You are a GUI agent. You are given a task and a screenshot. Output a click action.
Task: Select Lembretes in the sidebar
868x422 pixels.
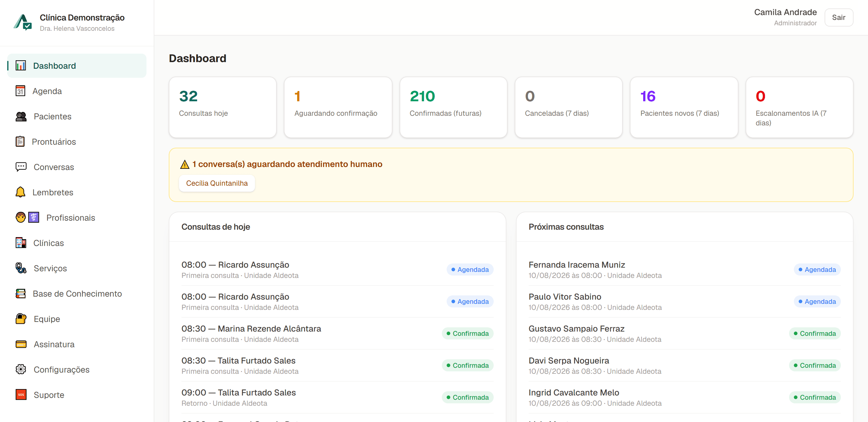pos(77,192)
